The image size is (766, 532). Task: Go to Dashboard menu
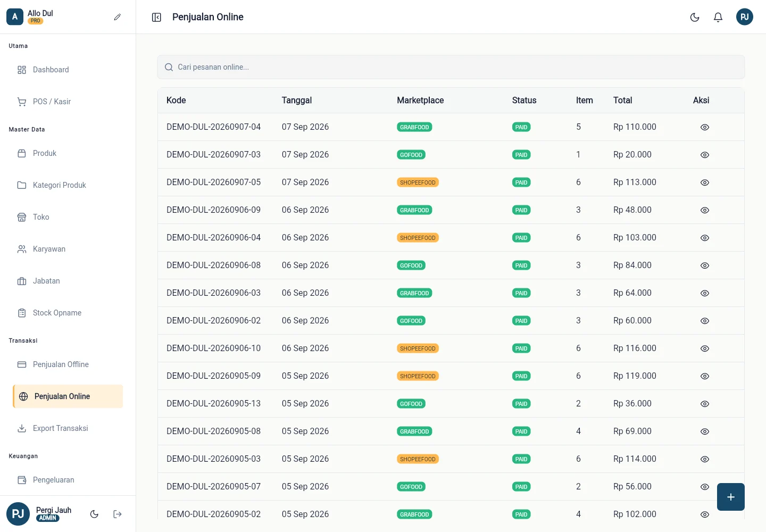[68, 70]
